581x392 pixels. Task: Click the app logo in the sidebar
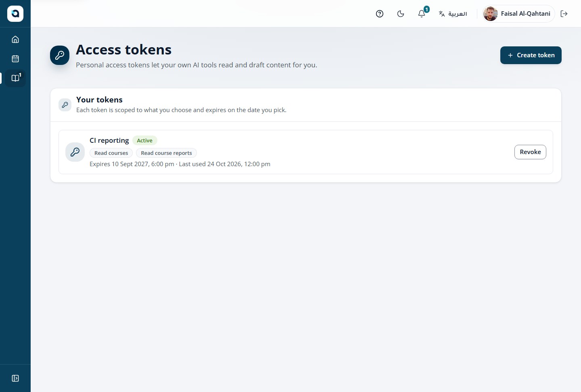click(15, 14)
